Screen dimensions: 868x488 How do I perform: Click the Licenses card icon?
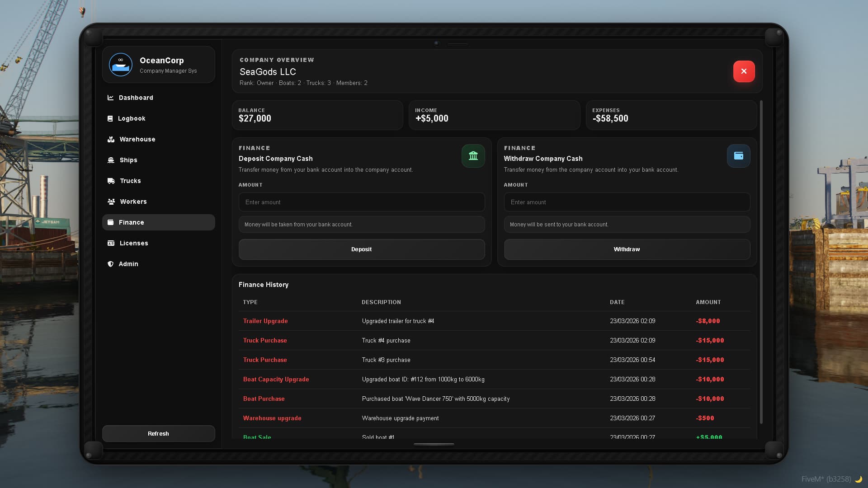[x=111, y=243]
